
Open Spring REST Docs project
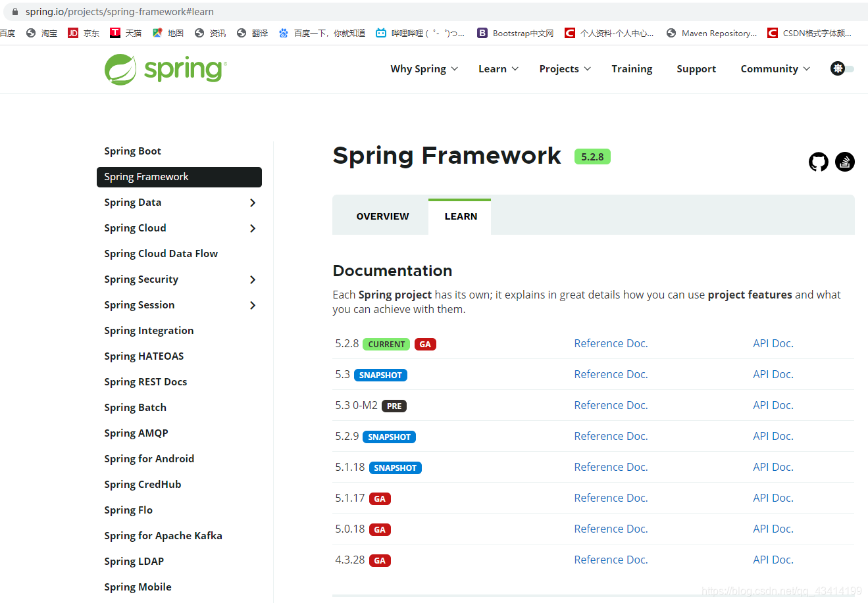(x=145, y=382)
